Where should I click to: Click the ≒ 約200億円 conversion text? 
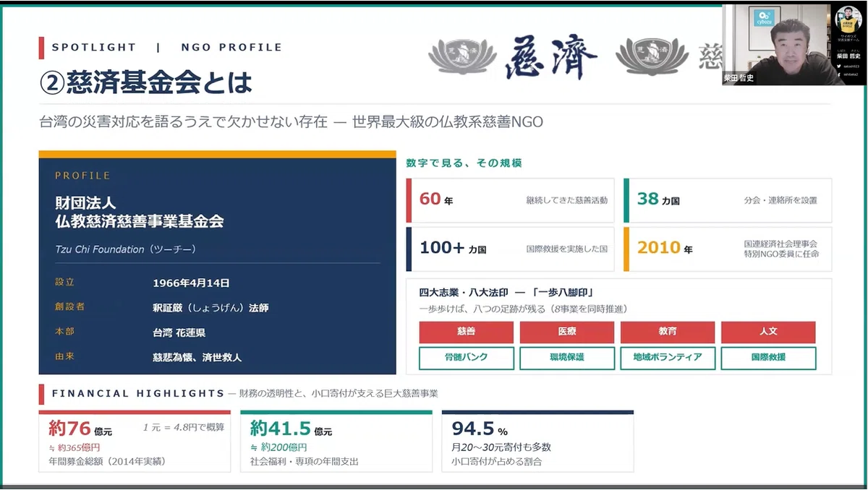point(278,447)
